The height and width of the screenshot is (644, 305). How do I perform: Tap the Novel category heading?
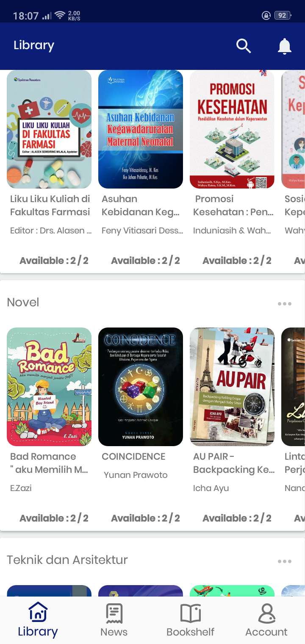tap(23, 302)
